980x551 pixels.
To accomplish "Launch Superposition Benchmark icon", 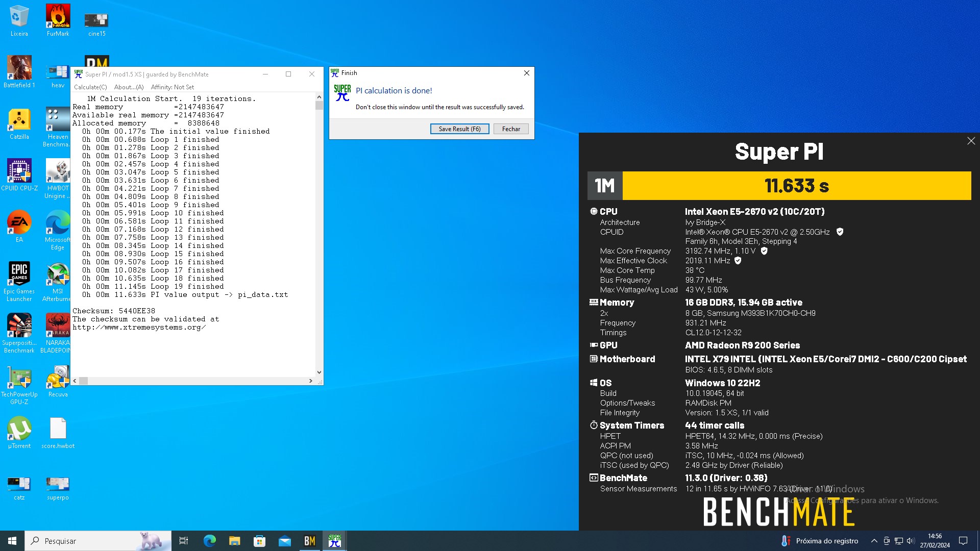I will (19, 333).
